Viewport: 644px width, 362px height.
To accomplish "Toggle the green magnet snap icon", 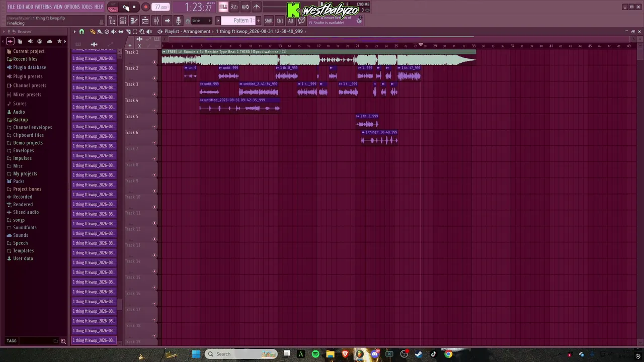I will 82,32.
